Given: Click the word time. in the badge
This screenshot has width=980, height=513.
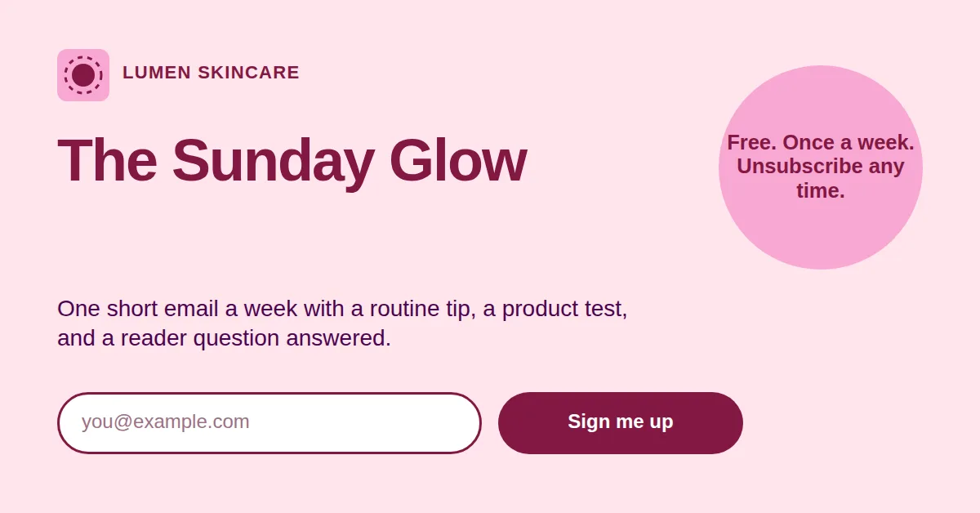Looking at the screenshot, I should coord(821,190).
